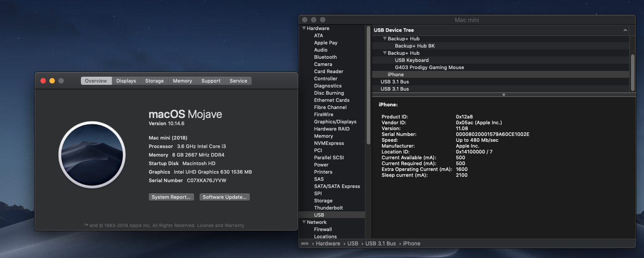
Task: Select the last USB 3.1 Bus row
Action: tap(501, 89)
